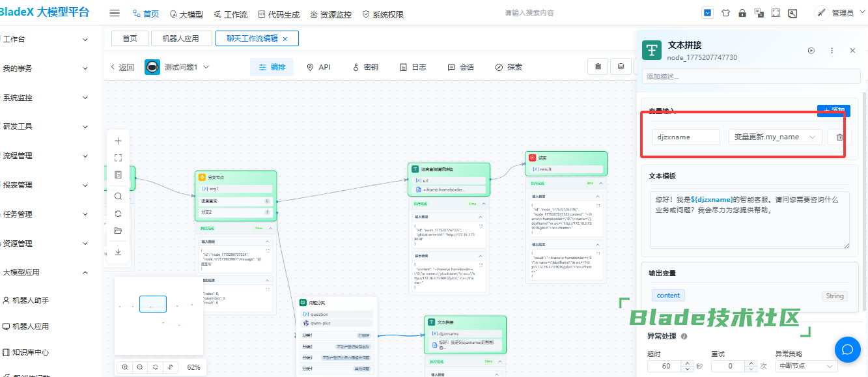This screenshot has height=377, width=868.
Task: Click the fit-view icon in canvas toolbar
Action: pos(118,158)
